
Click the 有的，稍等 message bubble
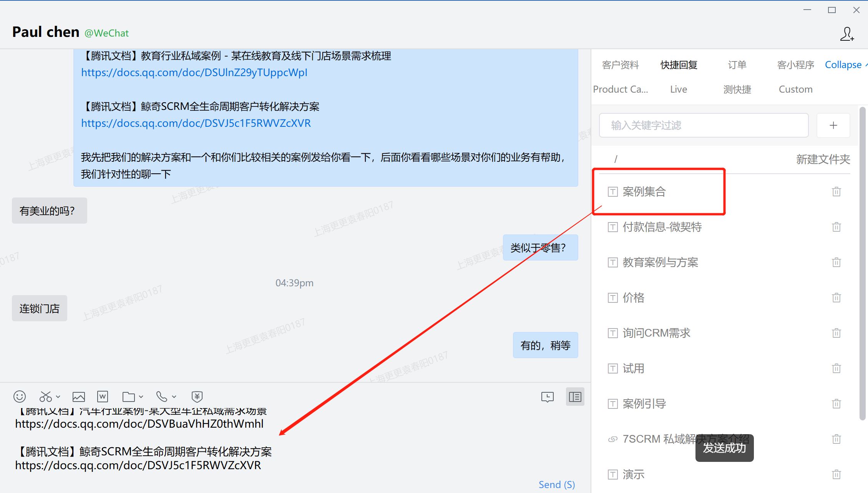[546, 345]
